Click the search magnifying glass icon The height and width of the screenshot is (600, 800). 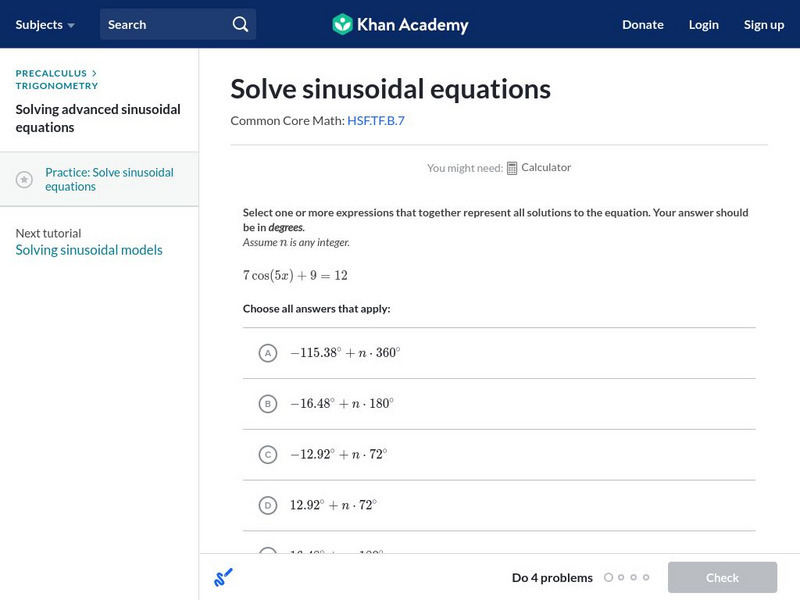[240, 24]
